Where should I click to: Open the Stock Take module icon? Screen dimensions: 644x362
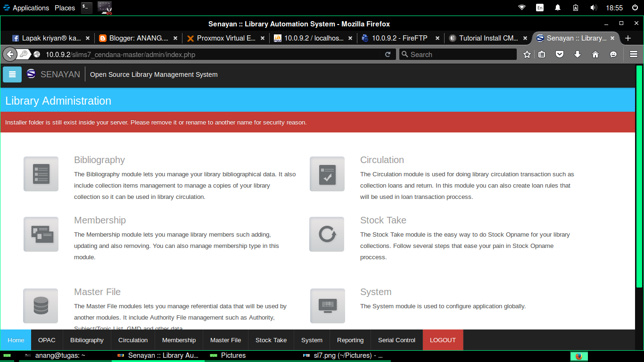tap(327, 234)
